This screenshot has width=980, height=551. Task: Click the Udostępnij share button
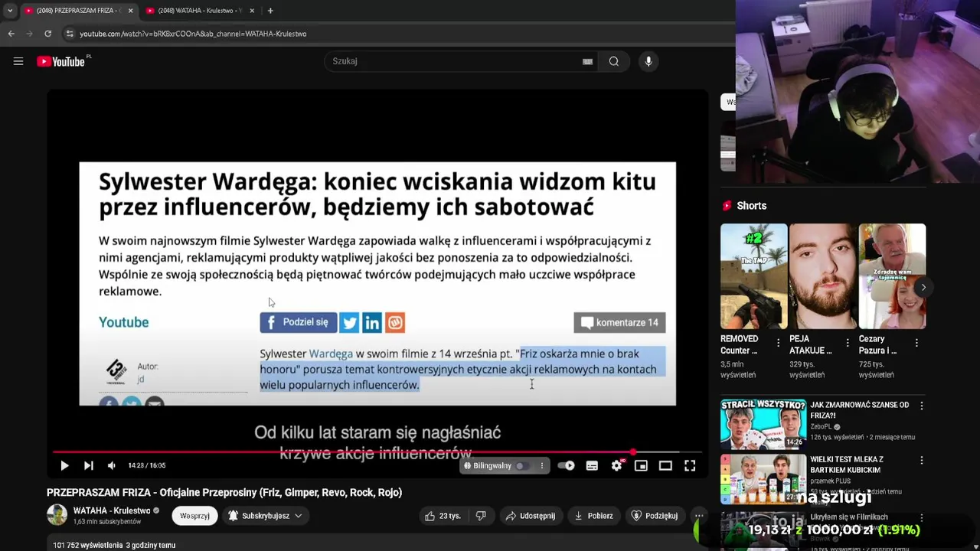point(530,516)
